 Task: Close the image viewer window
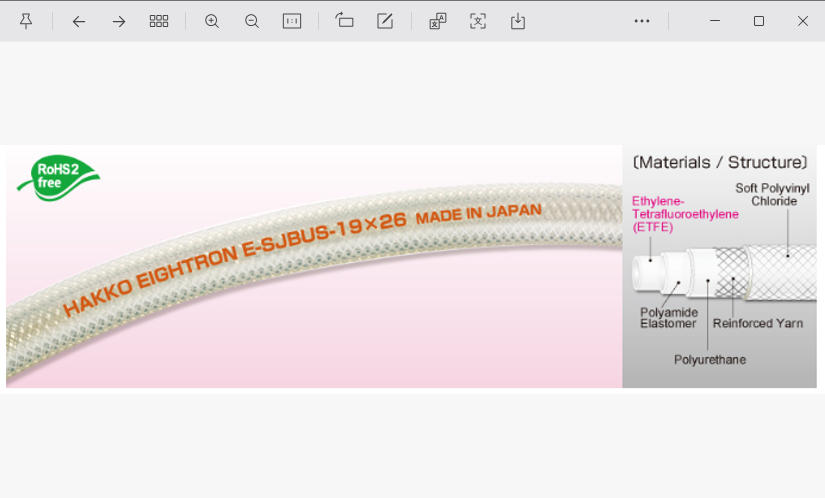click(803, 21)
